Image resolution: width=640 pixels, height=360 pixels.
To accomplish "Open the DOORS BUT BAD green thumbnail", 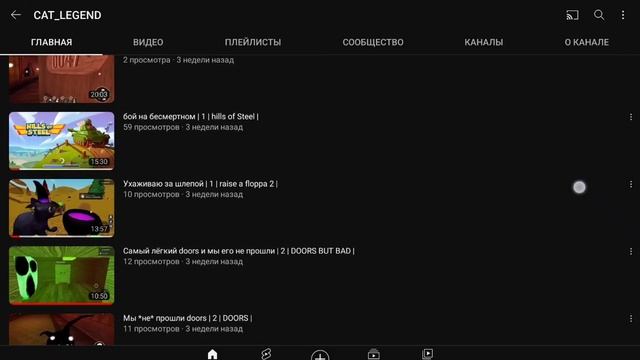I will pyautogui.click(x=62, y=275).
